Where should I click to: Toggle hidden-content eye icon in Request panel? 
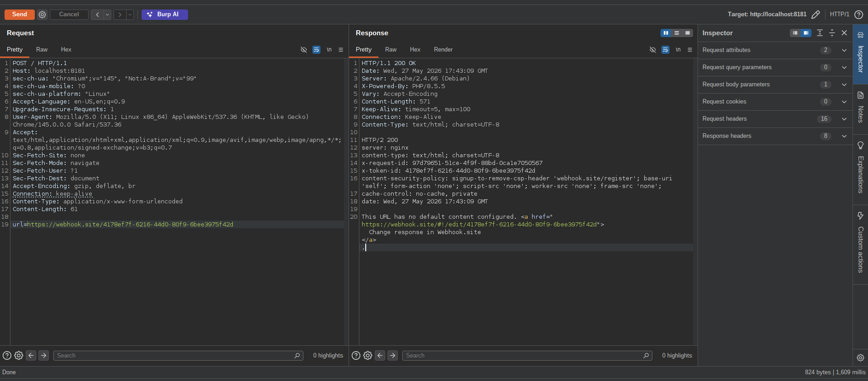pyautogui.click(x=304, y=50)
